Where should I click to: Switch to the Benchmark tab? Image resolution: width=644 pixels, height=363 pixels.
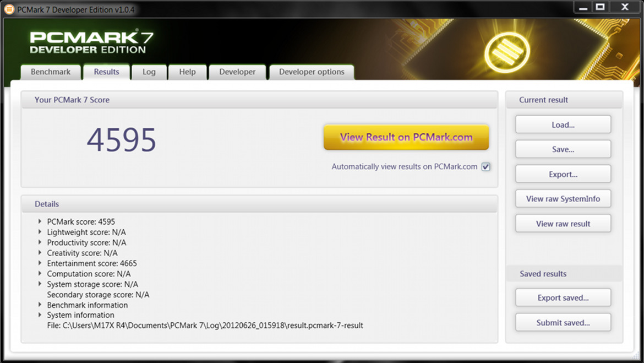[51, 72]
